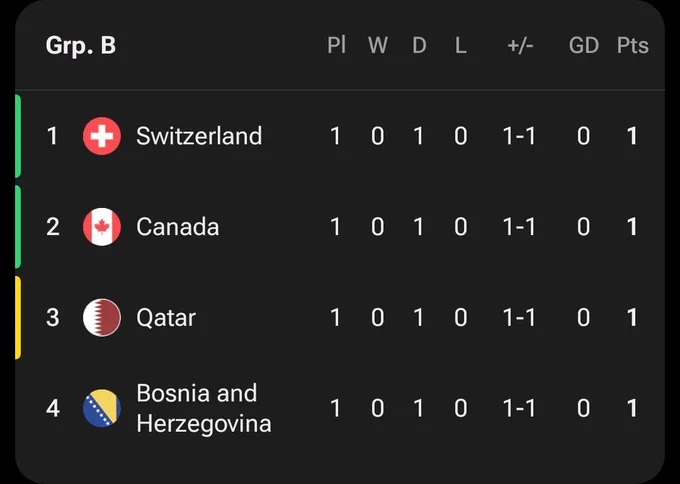Click the Pts column header
Screen dimensions: 680x484
point(633,46)
